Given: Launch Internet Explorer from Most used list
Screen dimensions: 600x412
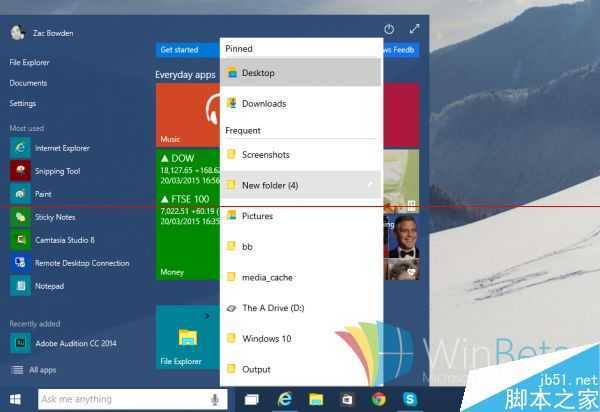Looking at the screenshot, I should [50, 148].
